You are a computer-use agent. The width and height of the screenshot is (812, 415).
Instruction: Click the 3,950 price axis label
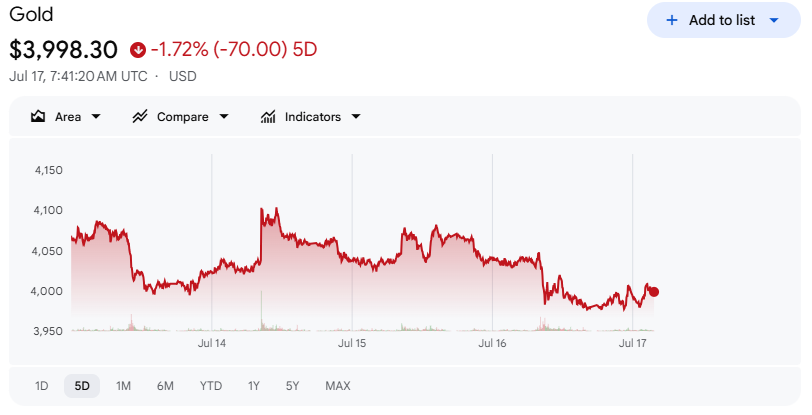48,331
